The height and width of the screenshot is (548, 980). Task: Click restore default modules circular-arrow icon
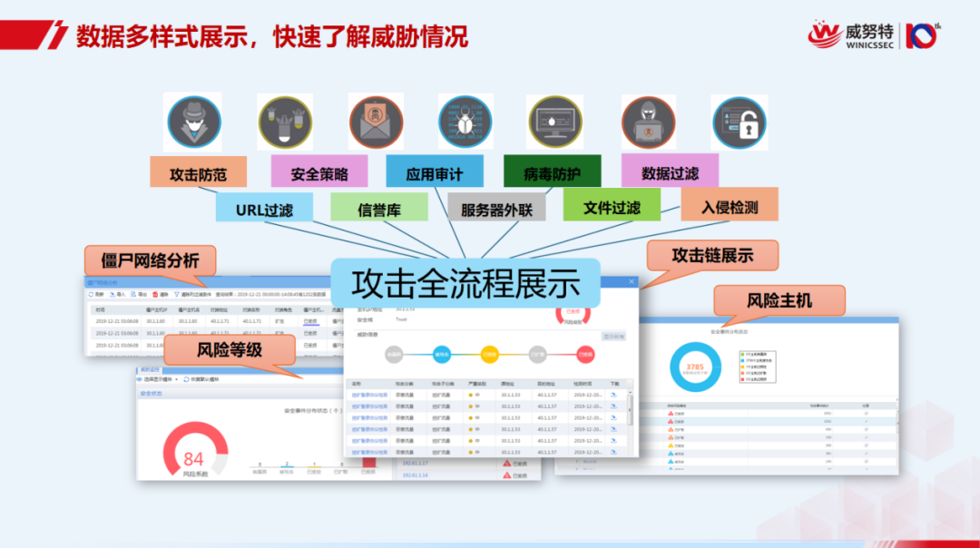tap(186, 379)
